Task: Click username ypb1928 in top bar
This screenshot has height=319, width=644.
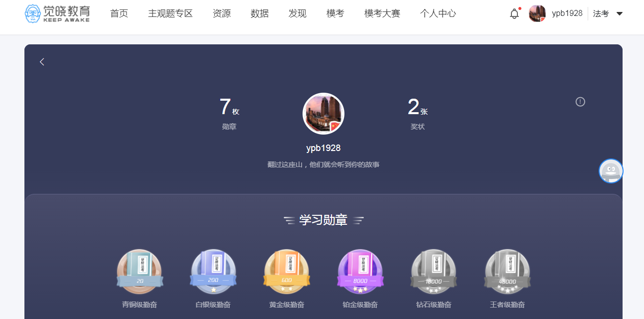Action: (567, 13)
